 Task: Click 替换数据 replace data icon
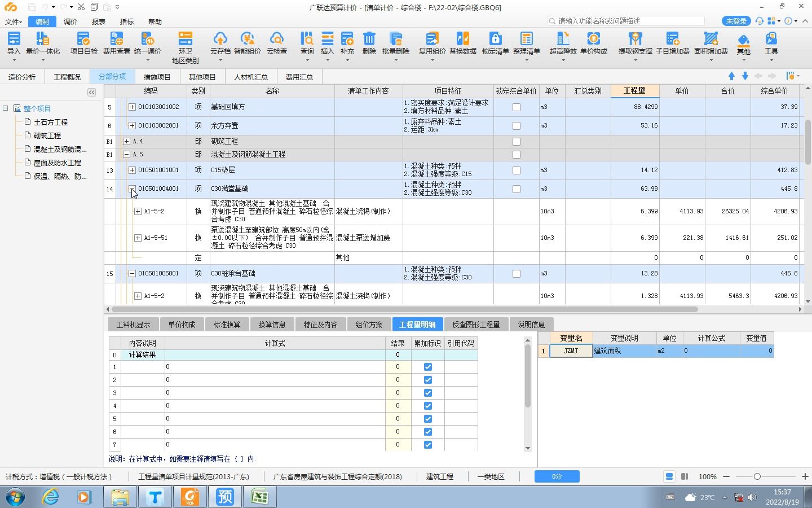click(x=463, y=43)
